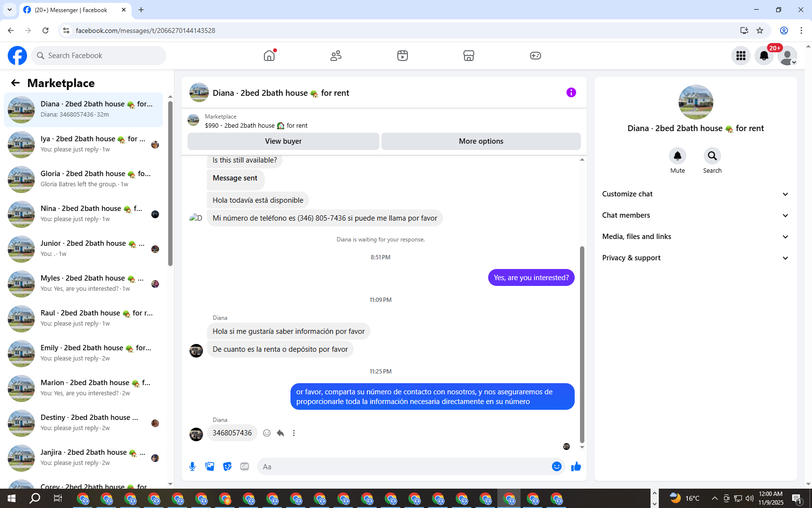Click the View buyer button
Screen dimensions: 812x508
coord(283,141)
